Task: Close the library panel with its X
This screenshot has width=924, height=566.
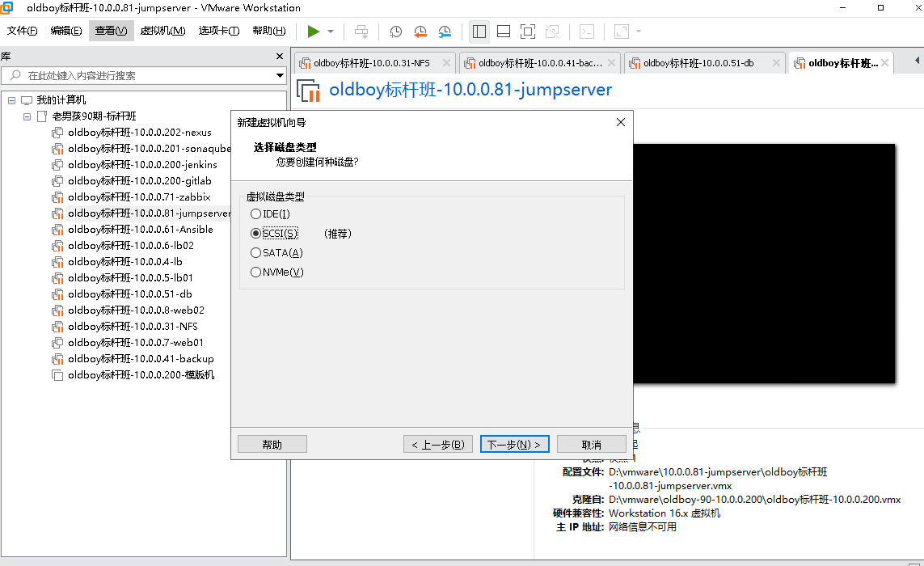Action: pos(280,57)
